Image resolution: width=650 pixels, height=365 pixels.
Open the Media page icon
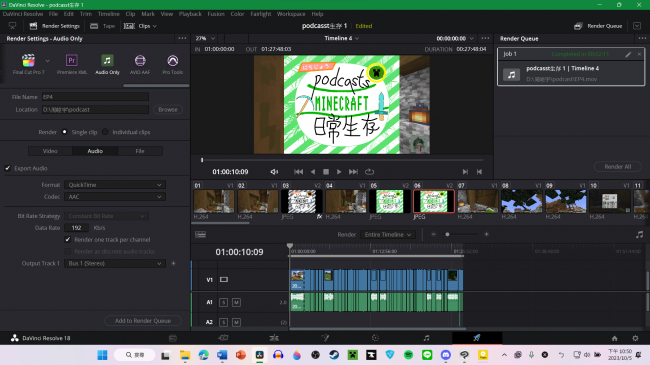click(173, 338)
